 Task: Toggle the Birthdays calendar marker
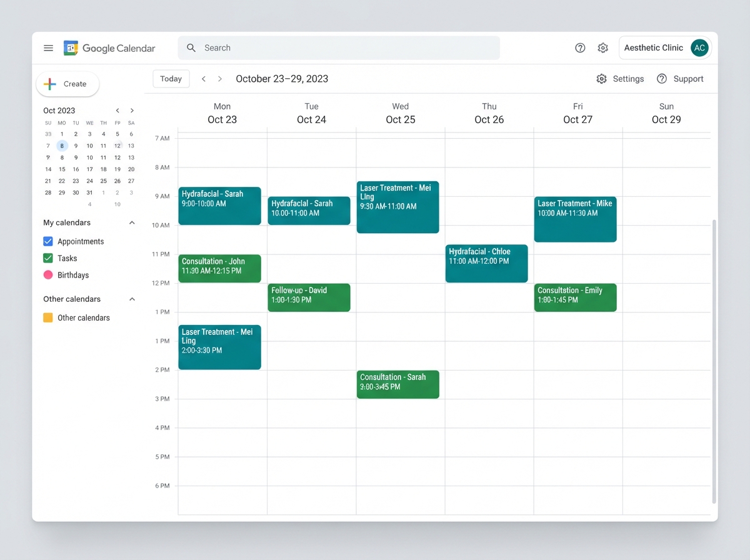[48, 275]
